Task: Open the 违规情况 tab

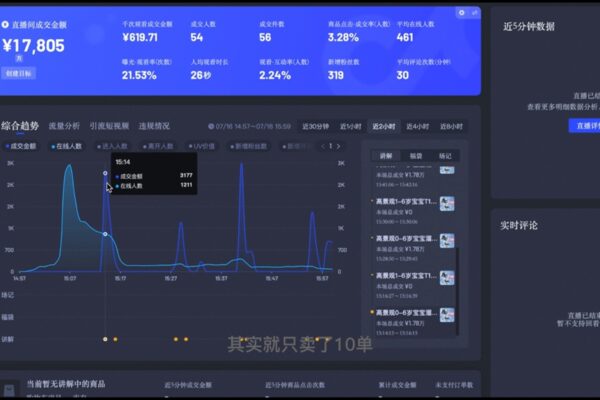Action: click(154, 126)
